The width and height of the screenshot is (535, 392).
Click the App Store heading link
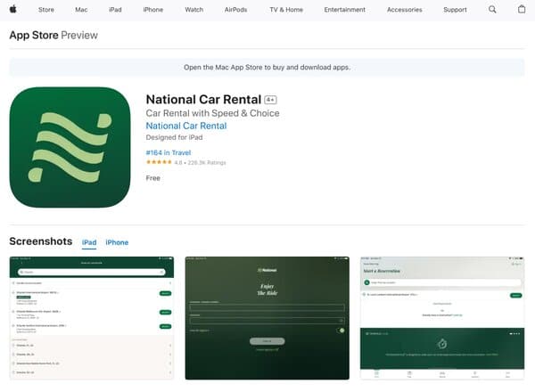34,35
